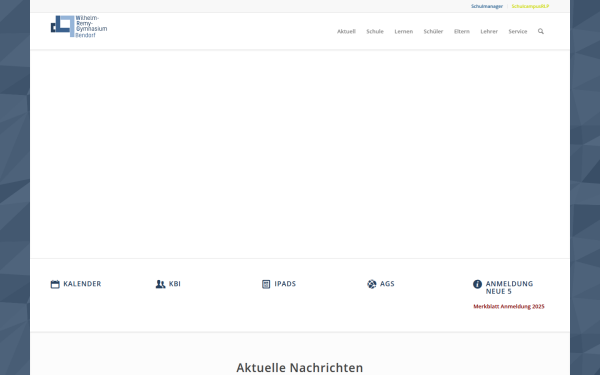Screen dimensions: 600x375
Task: Open the AGs heading link
Action: pos(387,284)
